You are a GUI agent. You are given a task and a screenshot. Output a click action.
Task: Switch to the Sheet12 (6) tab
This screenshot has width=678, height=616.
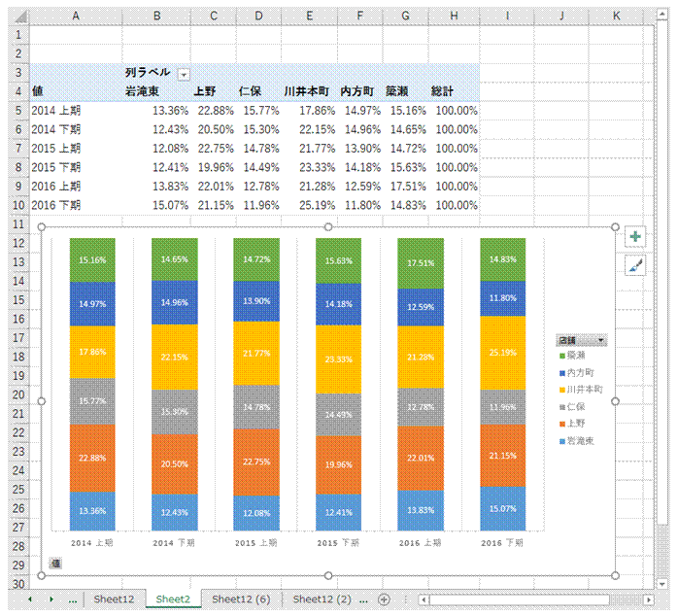241,599
